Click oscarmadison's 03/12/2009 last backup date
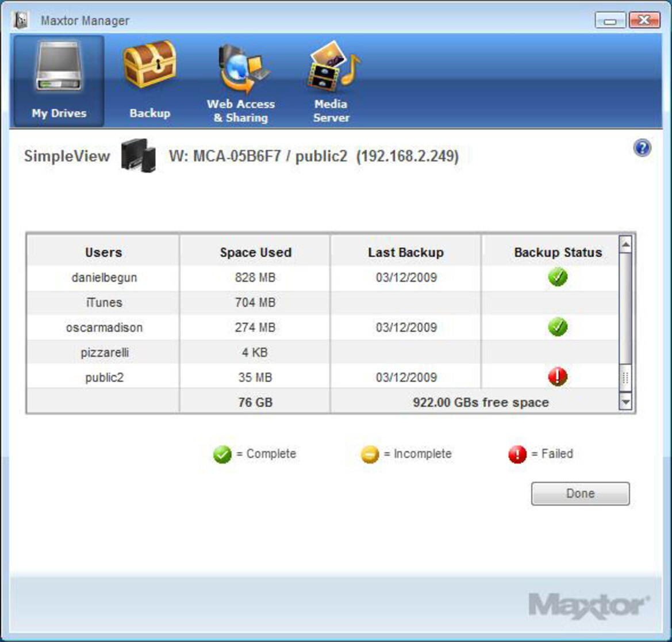This screenshot has height=642, width=672. (x=406, y=327)
